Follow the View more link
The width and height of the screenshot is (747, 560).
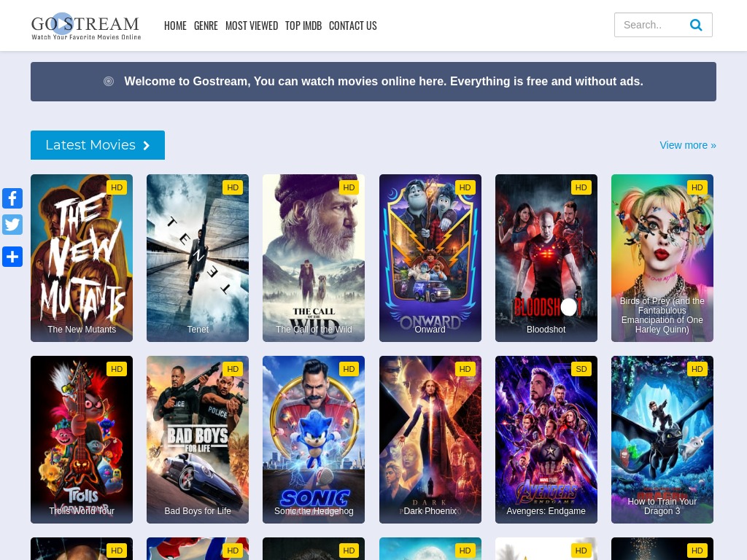tap(687, 145)
